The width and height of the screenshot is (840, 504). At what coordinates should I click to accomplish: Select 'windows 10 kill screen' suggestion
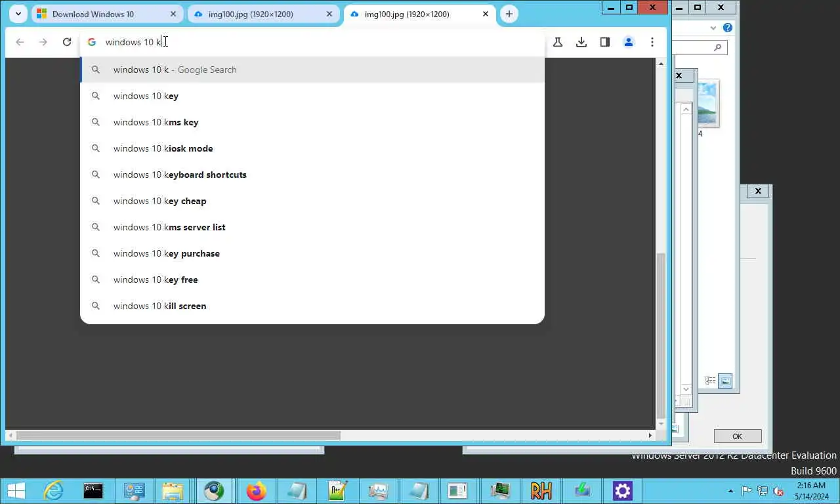(312, 306)
